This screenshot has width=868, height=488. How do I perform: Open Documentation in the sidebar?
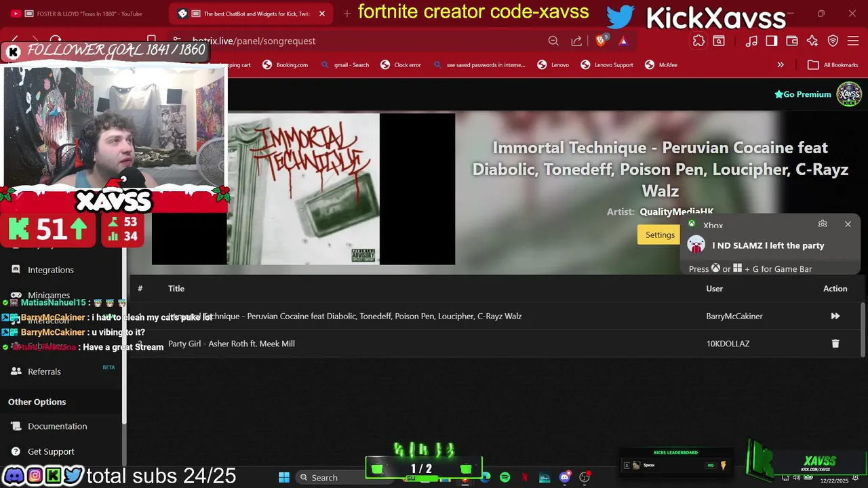(x=57, y=426)
